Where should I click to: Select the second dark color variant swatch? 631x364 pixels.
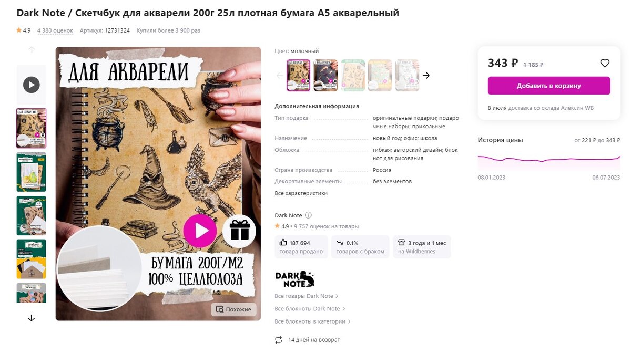click(325, 76)
